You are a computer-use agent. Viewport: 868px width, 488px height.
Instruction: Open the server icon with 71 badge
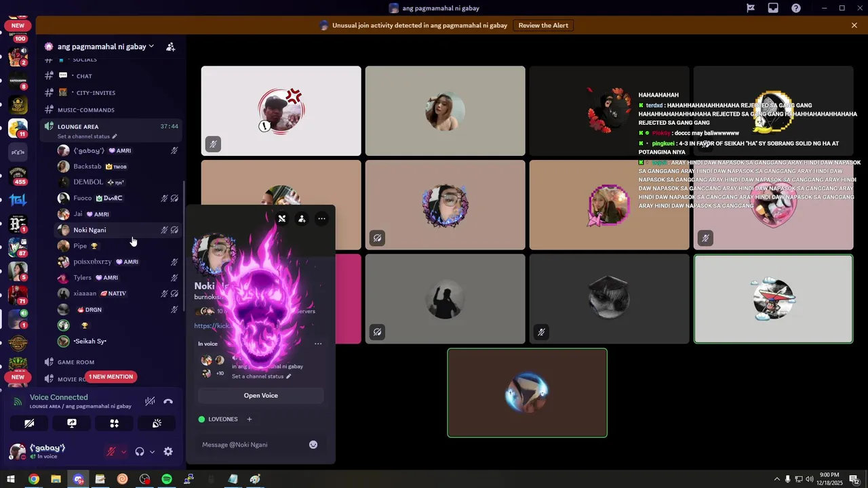point(18,295)
